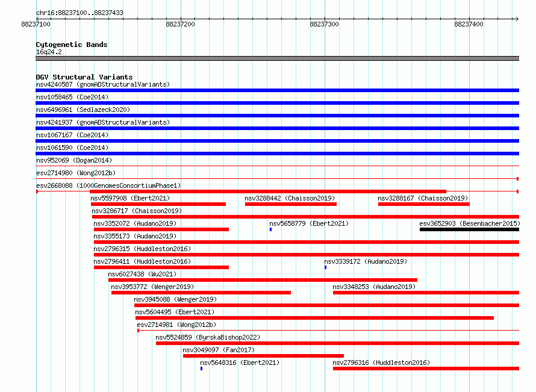Click nsv3348253 (Audano2019) label
This screenshot has width=536, height=392.
click(x=374, y=287)
